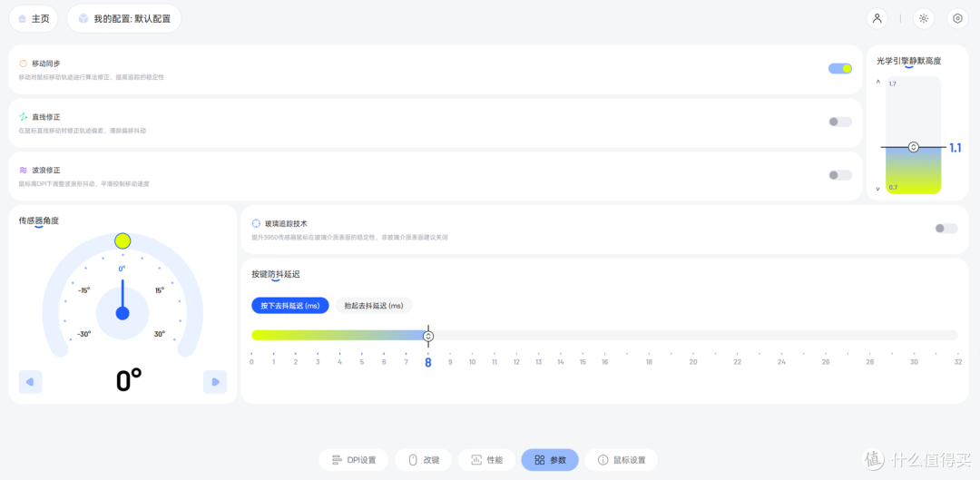Screen dimensions: 980x480
Task: Click the 波浪修正 wave icon
Action: [x=23, y=170]
